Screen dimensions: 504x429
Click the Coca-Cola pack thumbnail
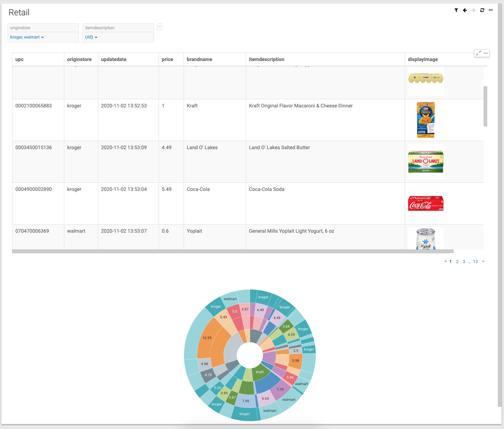click(426, 203)
